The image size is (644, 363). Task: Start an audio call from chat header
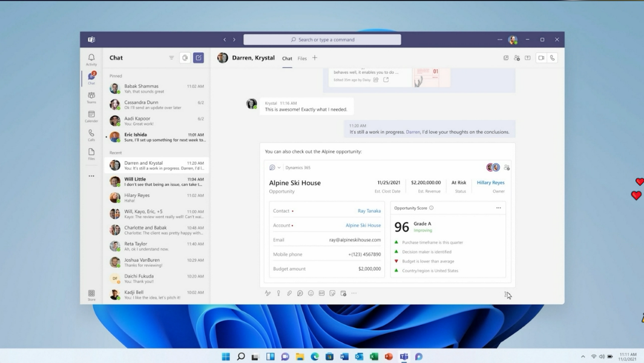click(x=553, y=58)
